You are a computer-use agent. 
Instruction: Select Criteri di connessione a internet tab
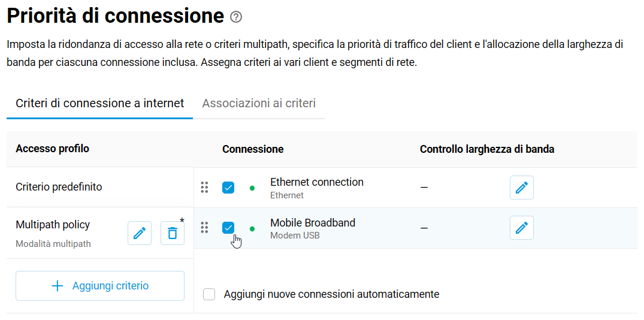(x=100, y=104)
